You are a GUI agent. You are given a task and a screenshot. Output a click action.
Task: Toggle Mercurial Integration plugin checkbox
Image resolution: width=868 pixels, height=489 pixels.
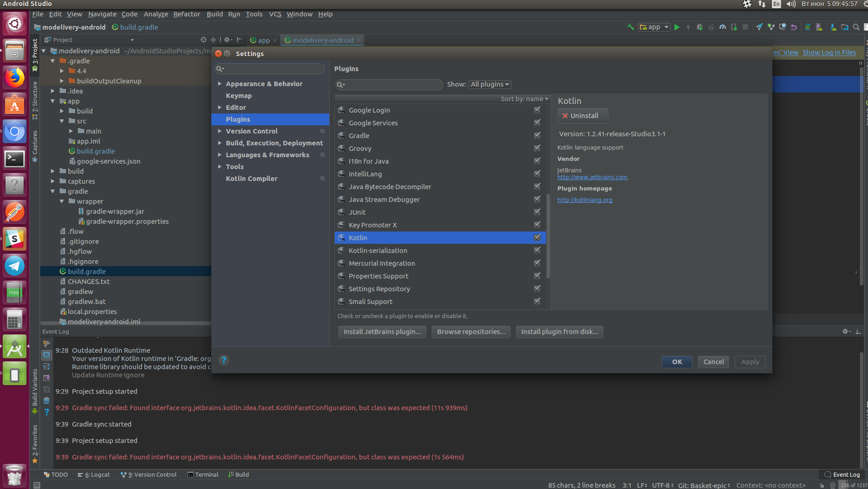click(537, 263)
